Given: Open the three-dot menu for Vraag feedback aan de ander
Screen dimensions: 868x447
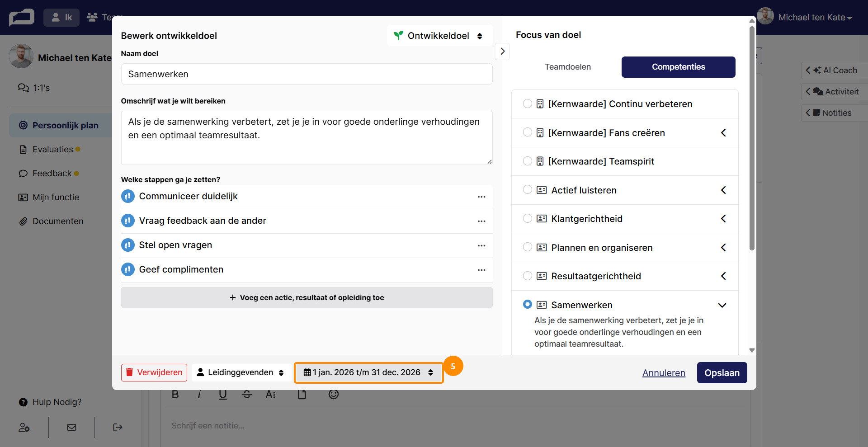Looking at the screenshot, I should 481,221.
